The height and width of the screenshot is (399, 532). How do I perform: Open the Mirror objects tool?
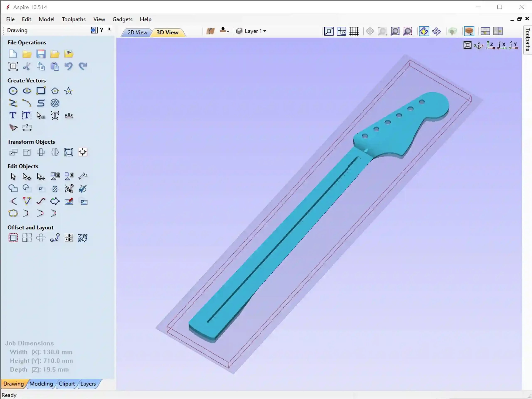click(x=55, y=152)
